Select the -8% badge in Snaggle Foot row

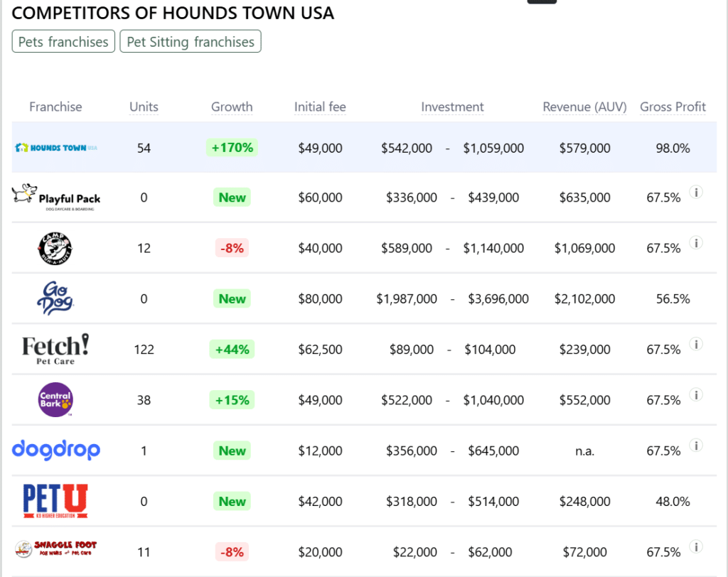(232, 551)
